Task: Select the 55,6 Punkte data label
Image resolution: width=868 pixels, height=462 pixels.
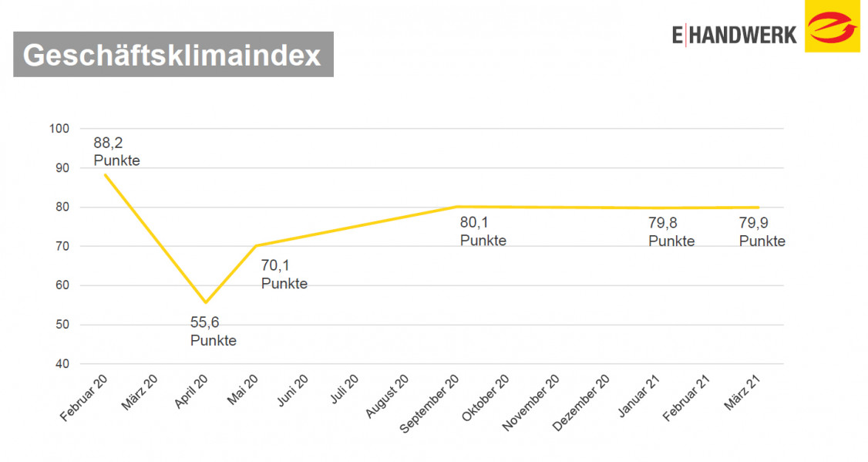Action: pos(213,332)
